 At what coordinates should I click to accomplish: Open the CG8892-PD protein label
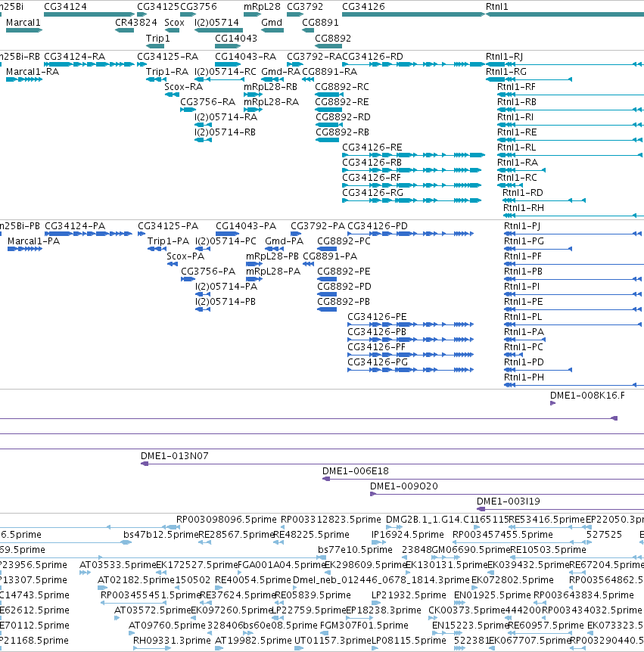point(344,287)
